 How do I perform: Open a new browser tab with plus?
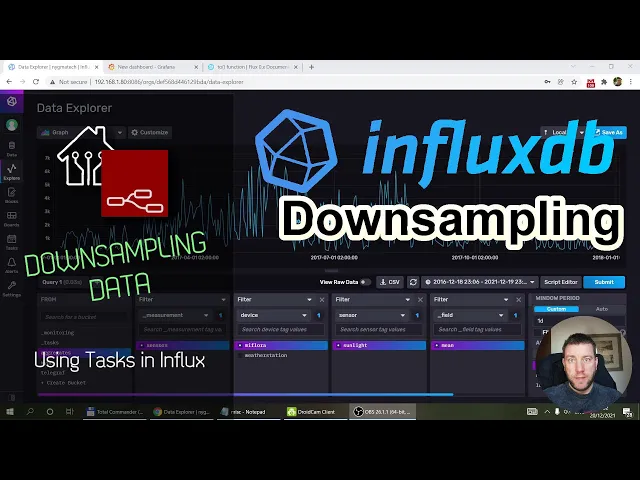pos(311,67)
